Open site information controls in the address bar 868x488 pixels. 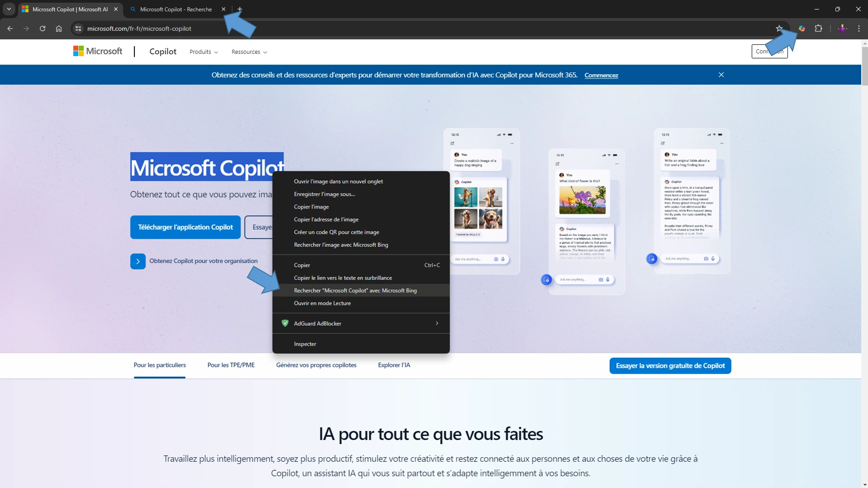[78, 28]
